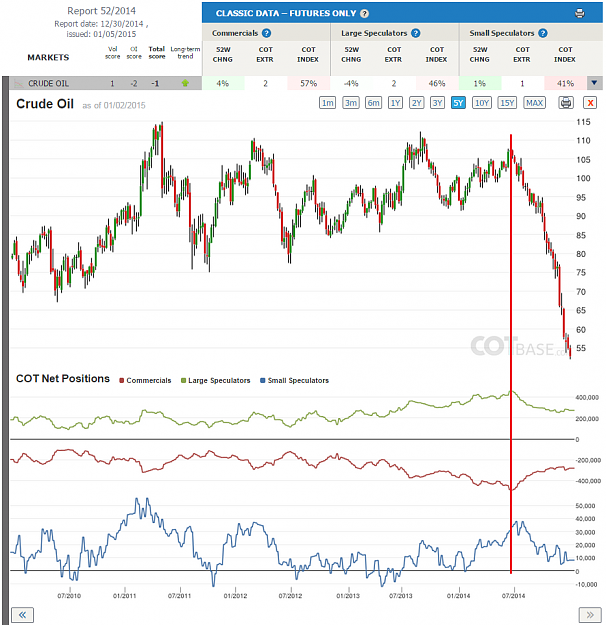Sort by OI score column
Image resolution: width=606 pixels, height=625 pixels.
pos(134,53)
